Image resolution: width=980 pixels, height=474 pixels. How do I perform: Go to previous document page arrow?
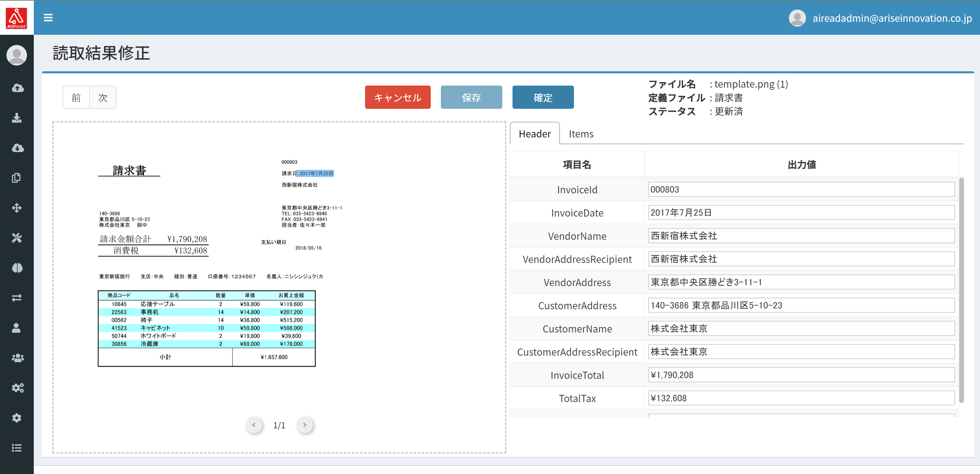[x=254, y=425]
